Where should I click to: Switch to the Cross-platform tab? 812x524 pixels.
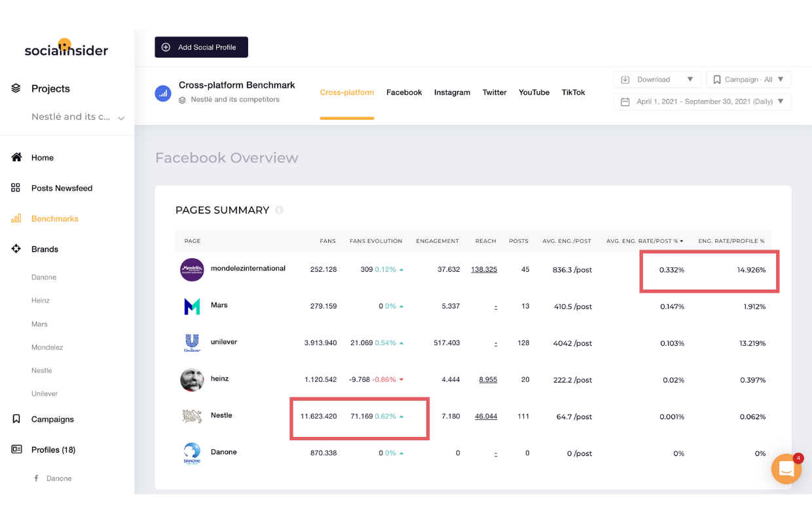[347, 92]
